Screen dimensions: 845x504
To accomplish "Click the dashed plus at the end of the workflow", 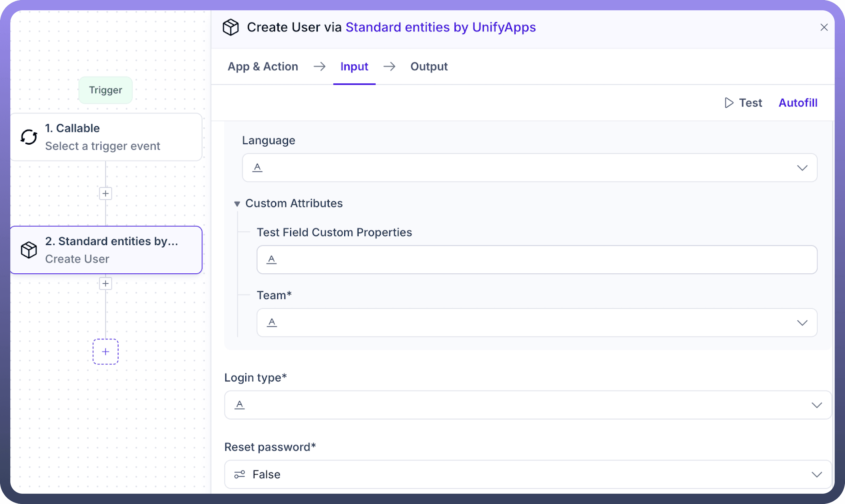I will (106, 352).
